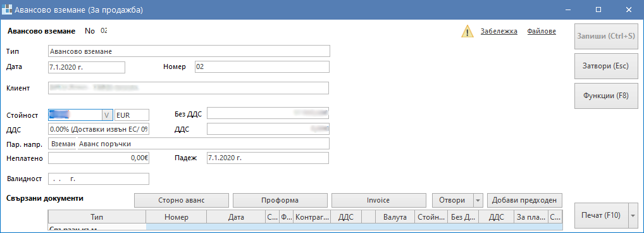Click the ДДС column header after Без Д...
This screenshot has height=233, width=644.
point(496,217)
